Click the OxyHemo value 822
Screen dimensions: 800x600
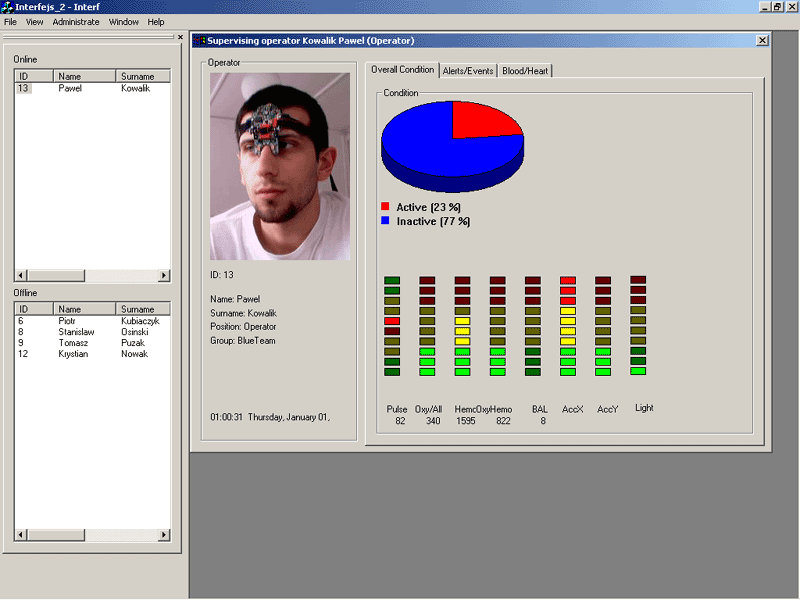click(503, 421)
